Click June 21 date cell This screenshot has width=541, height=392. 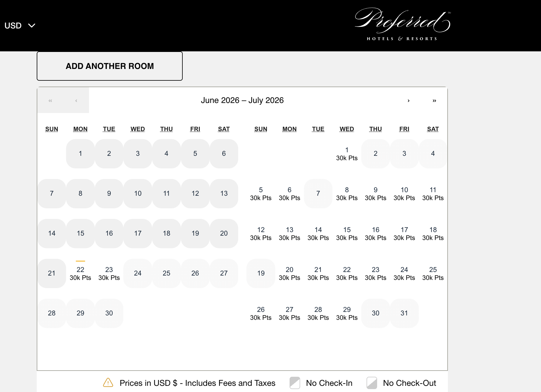tap(52, 273)
